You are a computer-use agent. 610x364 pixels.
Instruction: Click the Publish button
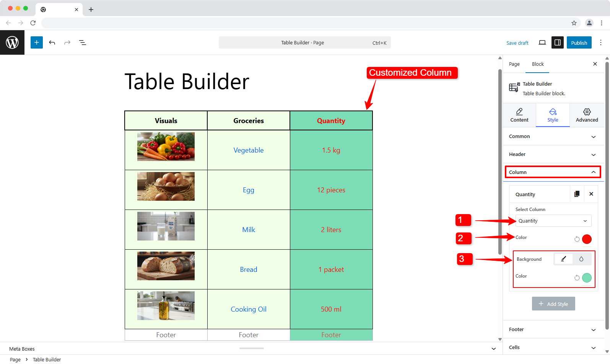tap(579, 43)
